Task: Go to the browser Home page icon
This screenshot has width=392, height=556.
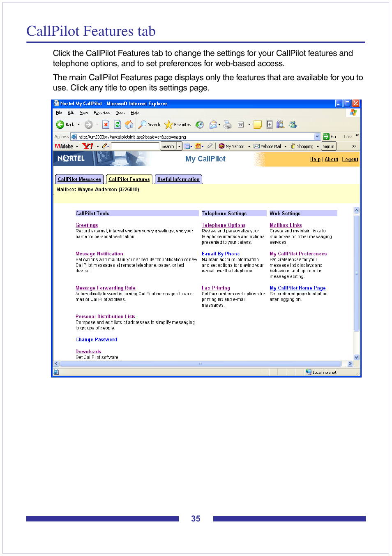Action: pos(129,125)
